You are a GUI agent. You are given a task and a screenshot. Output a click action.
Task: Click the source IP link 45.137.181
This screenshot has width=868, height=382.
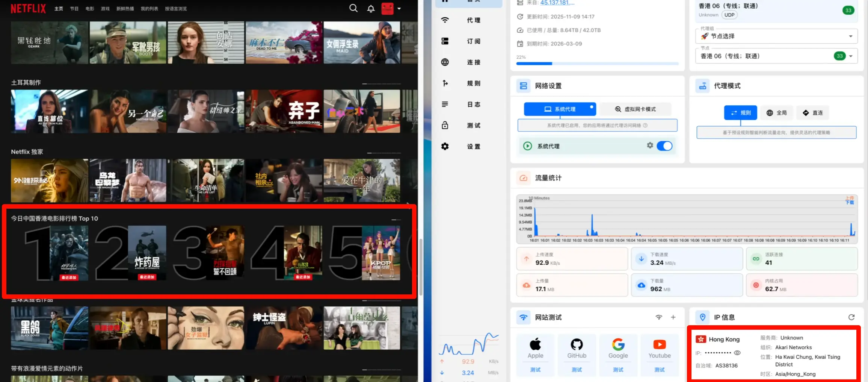(x=557, y=3)
